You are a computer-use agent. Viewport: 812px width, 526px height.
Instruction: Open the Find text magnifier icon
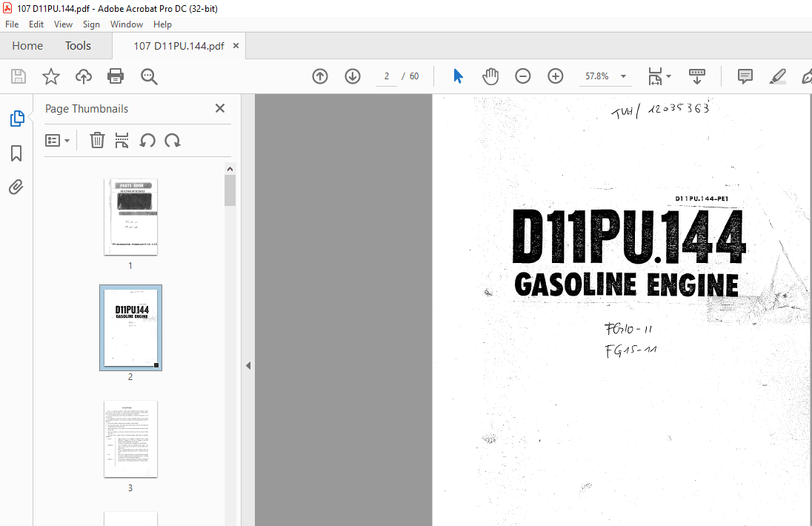[149, 76]
